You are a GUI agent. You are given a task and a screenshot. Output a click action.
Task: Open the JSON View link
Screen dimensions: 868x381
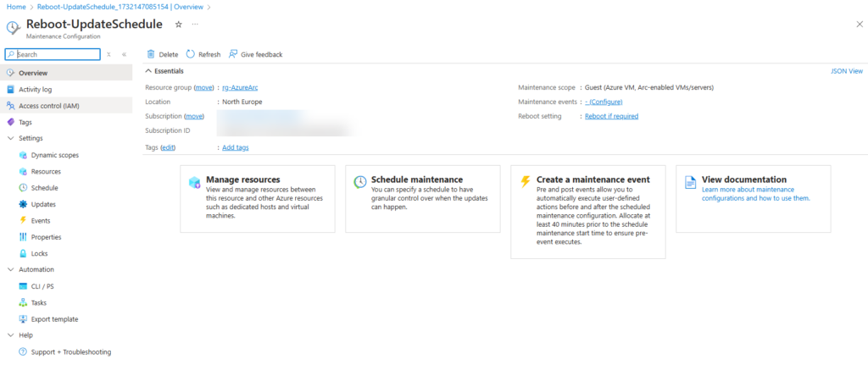[847, 71]
